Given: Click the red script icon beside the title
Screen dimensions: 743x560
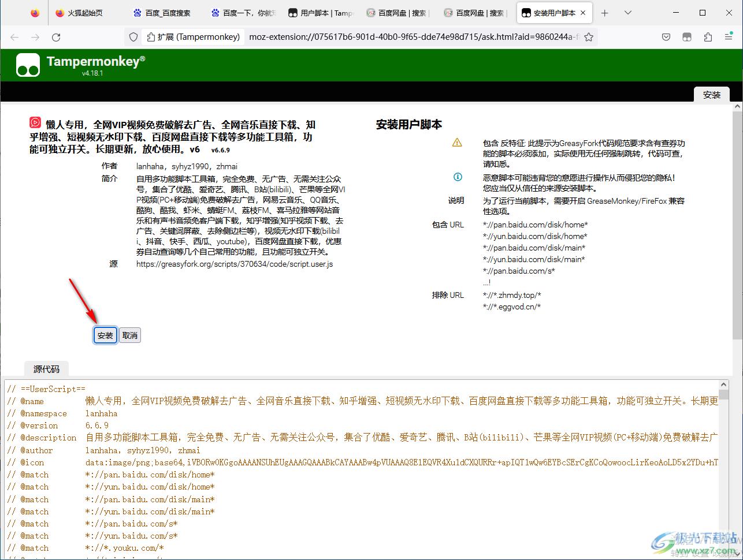Looking at the screenshot, I should [x=35, y=122].
